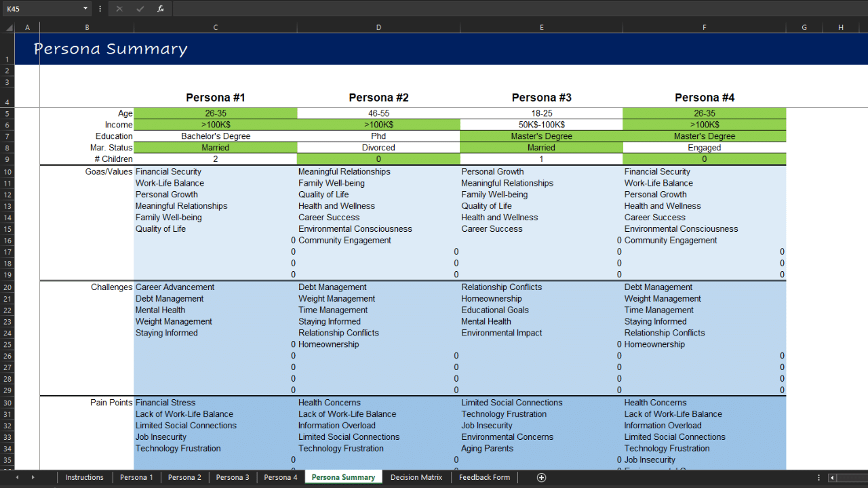This screenshot has width=868, height=488.
Task: Click into the formula bar input
Action: pos(519,9)
